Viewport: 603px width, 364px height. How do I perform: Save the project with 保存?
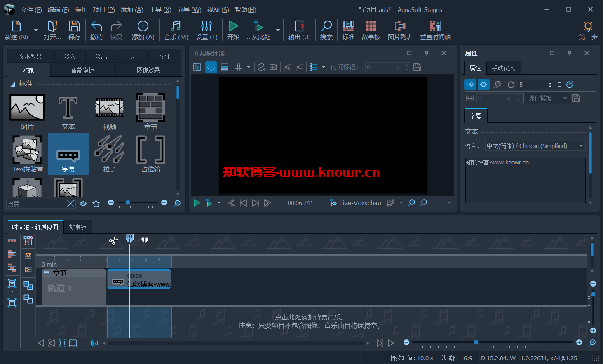[x=75, y=31]
